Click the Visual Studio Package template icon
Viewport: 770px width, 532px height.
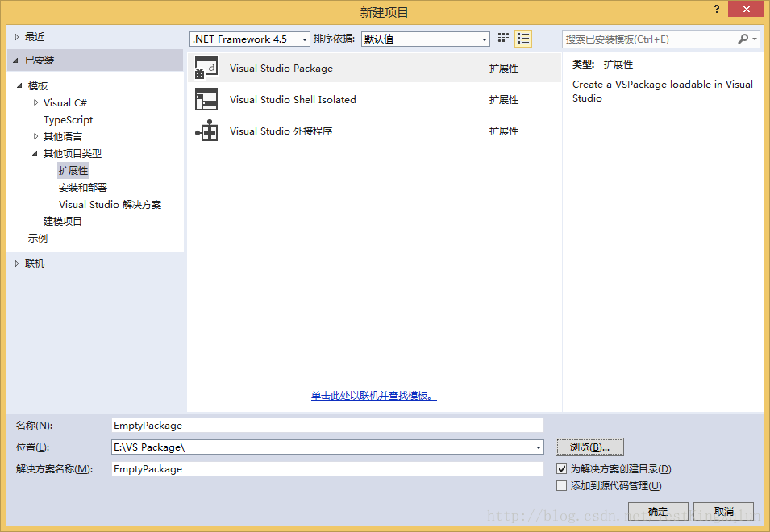(206, 68)
